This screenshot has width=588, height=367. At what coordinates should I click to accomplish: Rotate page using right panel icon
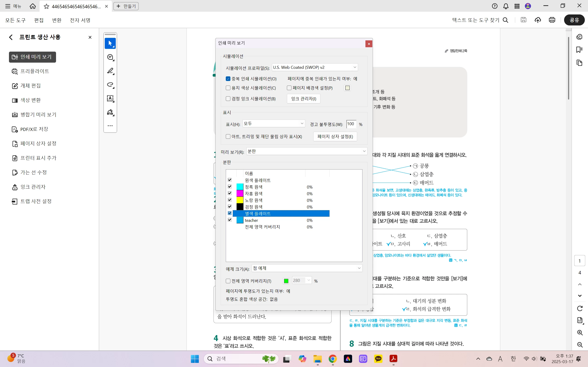580,308
